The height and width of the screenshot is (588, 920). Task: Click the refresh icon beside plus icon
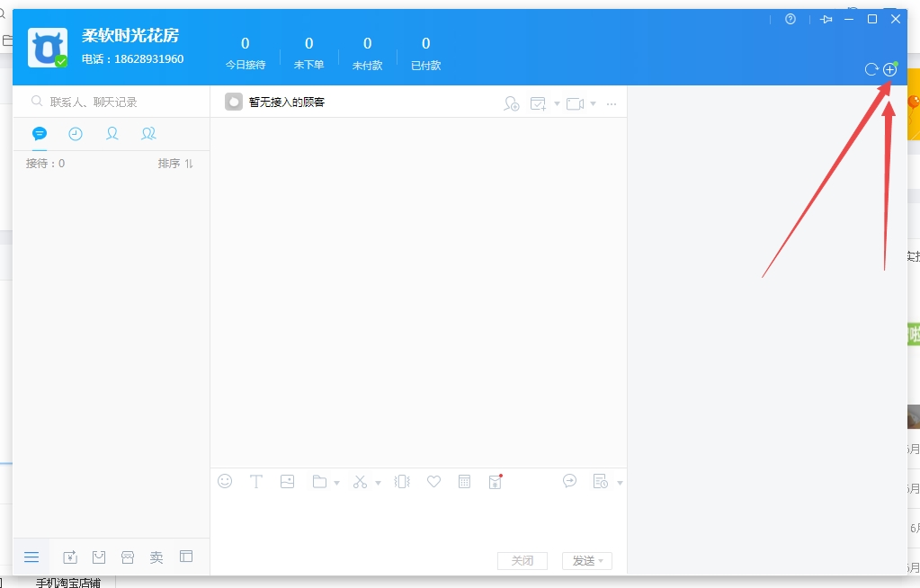pyautogui.click(x=871, y=69)
